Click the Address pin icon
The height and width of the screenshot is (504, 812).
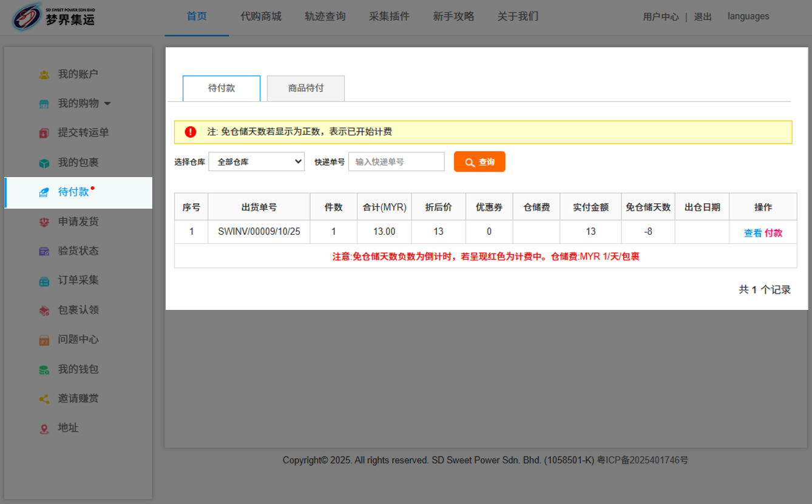[x=44, y=428]
